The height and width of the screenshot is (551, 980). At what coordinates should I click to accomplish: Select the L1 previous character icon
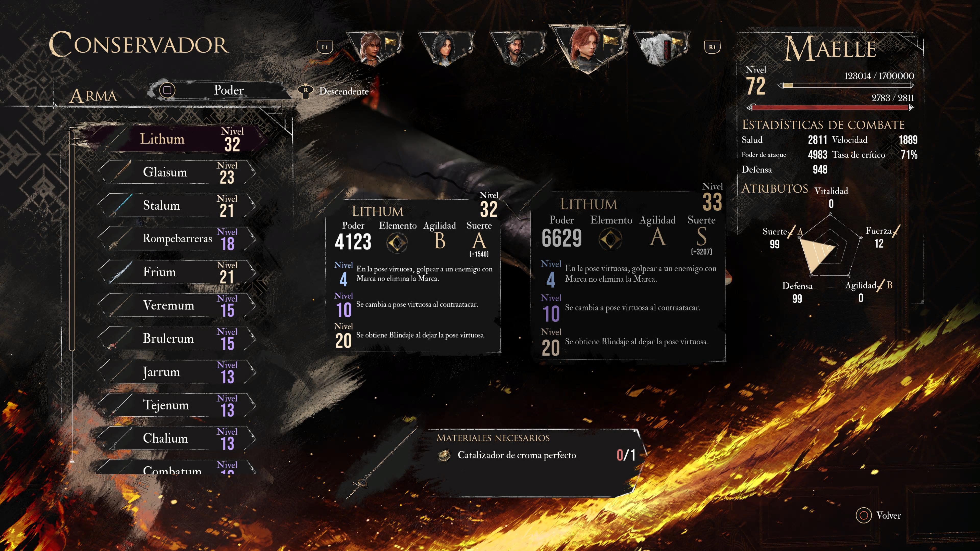(x=325, y=47)
